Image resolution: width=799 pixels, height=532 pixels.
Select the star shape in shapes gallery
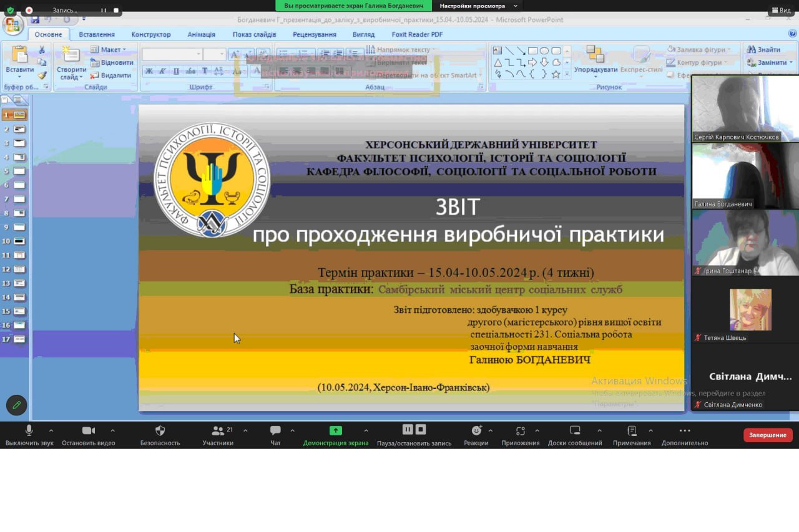pyautogui.click(x=556, y=74)
